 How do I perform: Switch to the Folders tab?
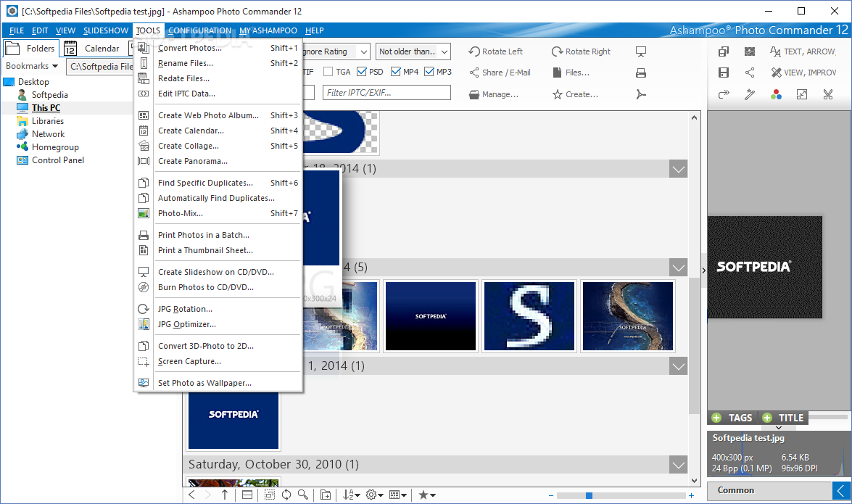click(x=30, y=49)
